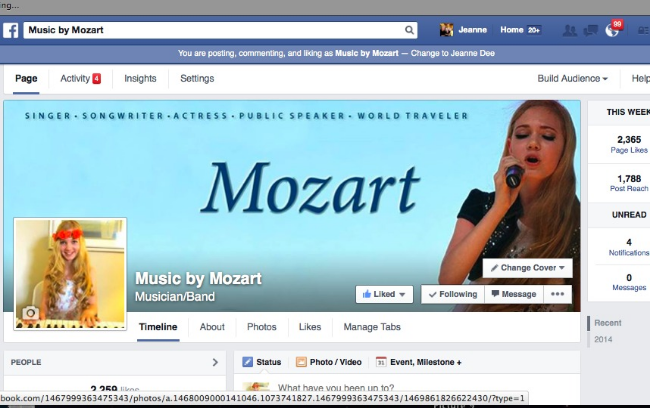Click the more options ellipsis button
Screen dimensions: 650x408
pos(558,294)
